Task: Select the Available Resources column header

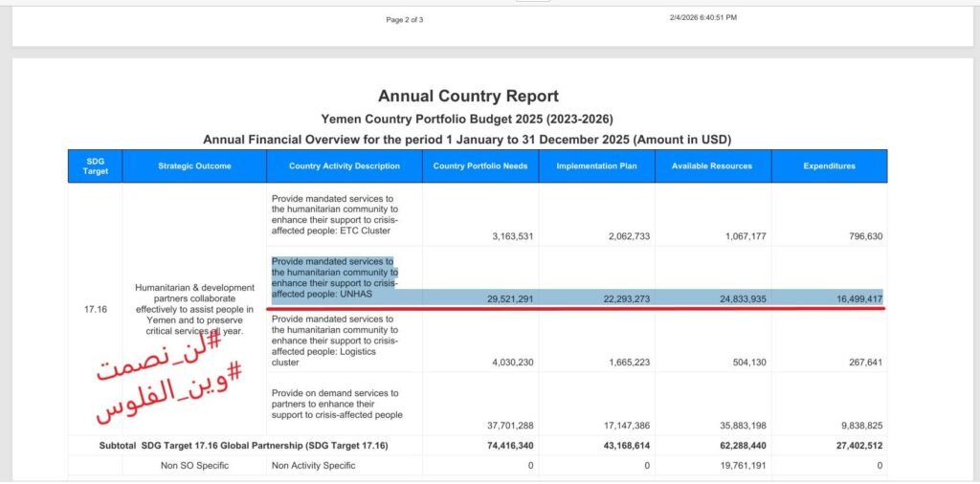Action: pos(713,166)
